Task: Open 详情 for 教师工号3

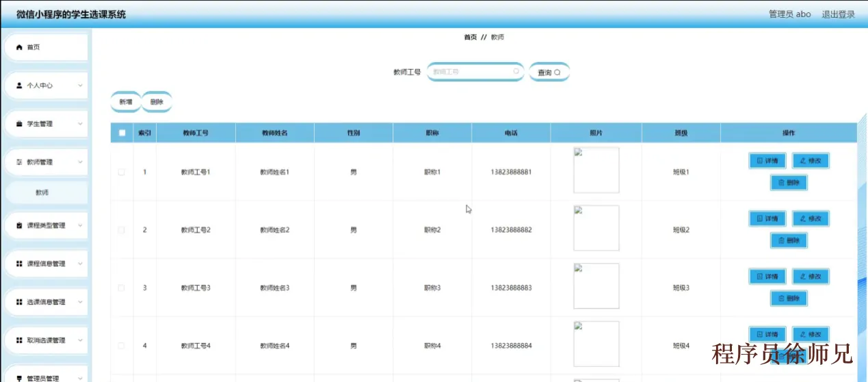Action: 767,277
